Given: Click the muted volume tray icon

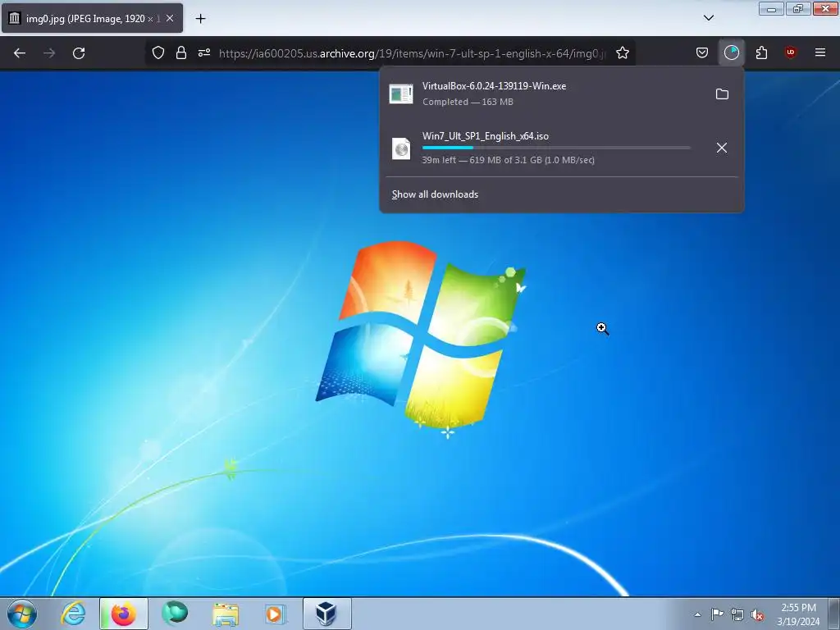Looking at the screenshot, I should pos(757,615).
